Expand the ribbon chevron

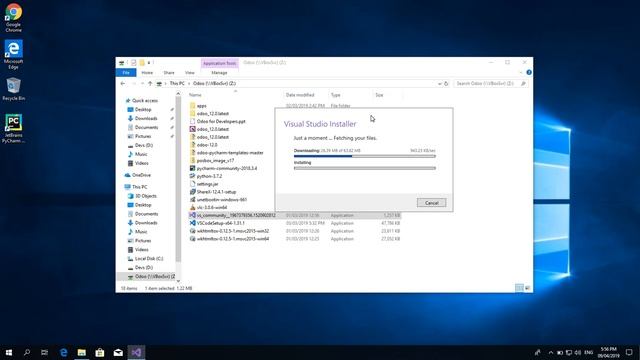coord(520,72)
